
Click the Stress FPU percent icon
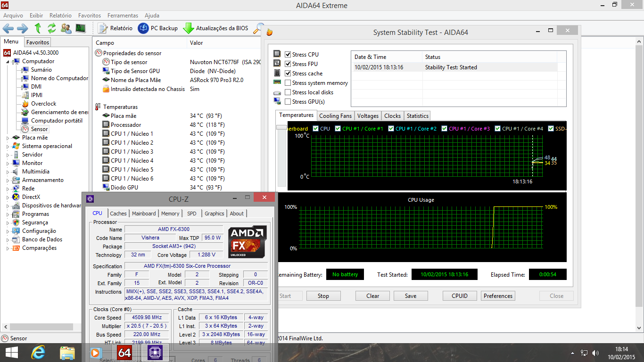277,64
